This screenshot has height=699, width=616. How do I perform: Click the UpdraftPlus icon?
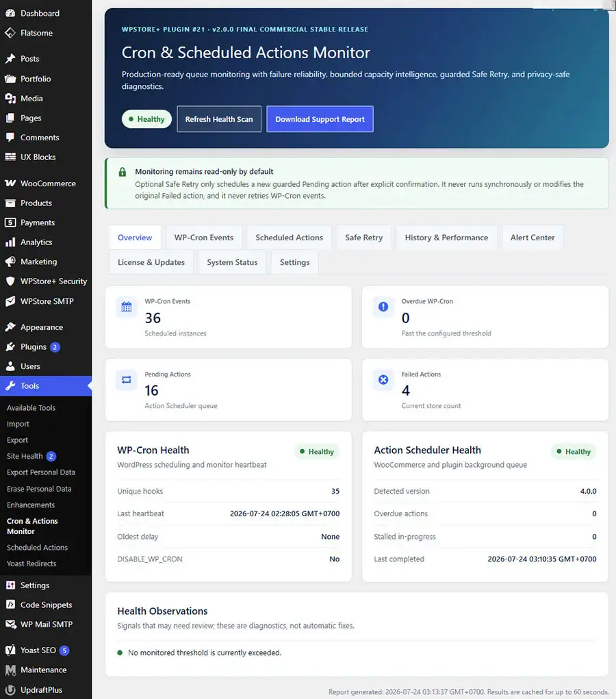point(10,690)
